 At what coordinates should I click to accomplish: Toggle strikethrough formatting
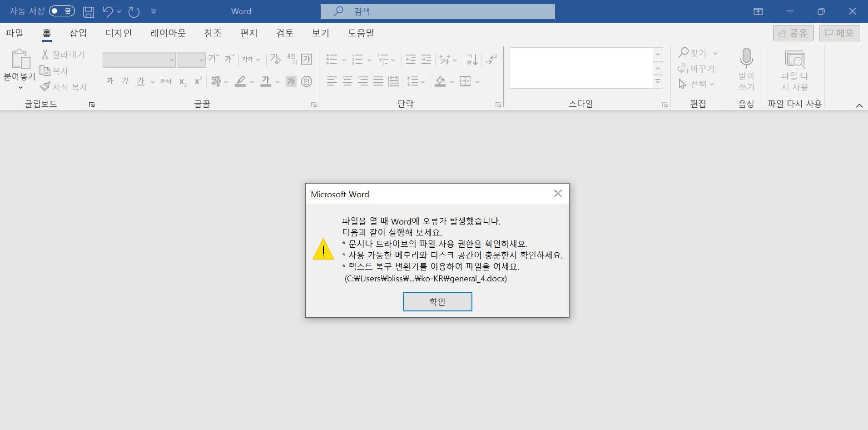[166, 81]
